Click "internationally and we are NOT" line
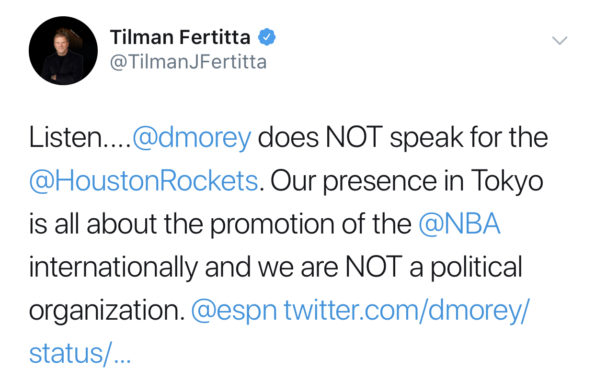595x391 pixels. pos(216,267)
